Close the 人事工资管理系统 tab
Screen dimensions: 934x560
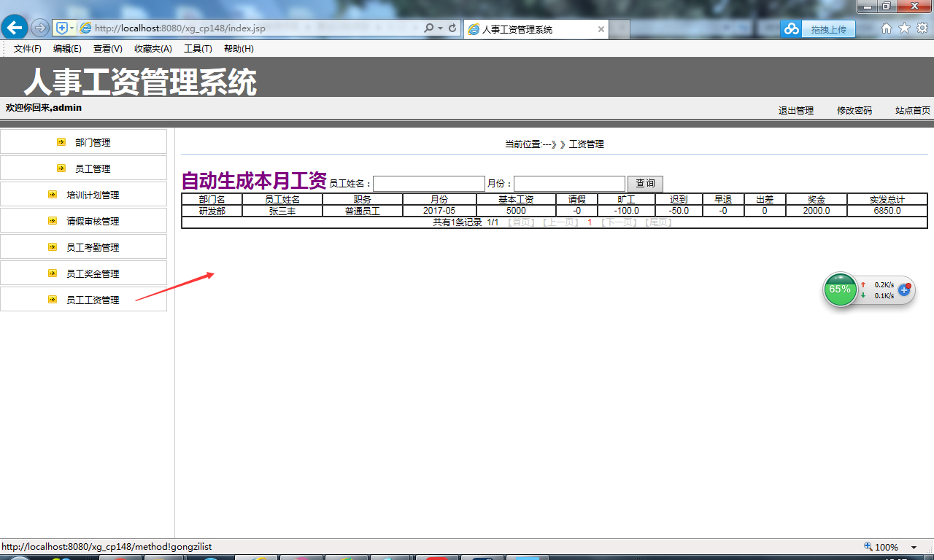click(x=601, y=29)
